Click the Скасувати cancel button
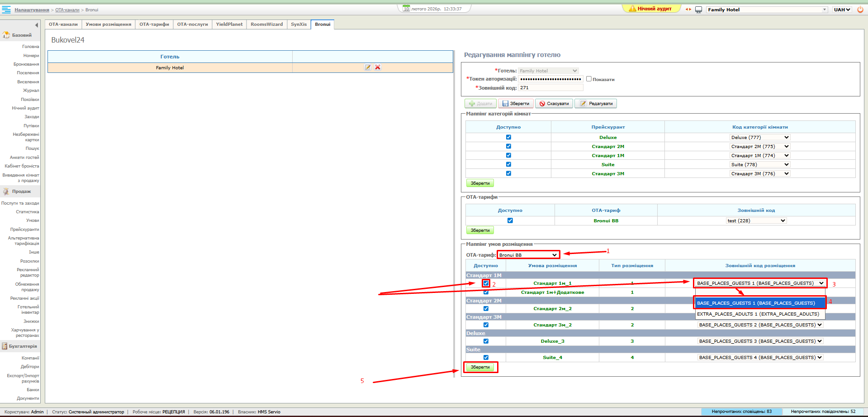Image resolution: width=868 pixels, height=417 pixels. (x=554, y=104)
